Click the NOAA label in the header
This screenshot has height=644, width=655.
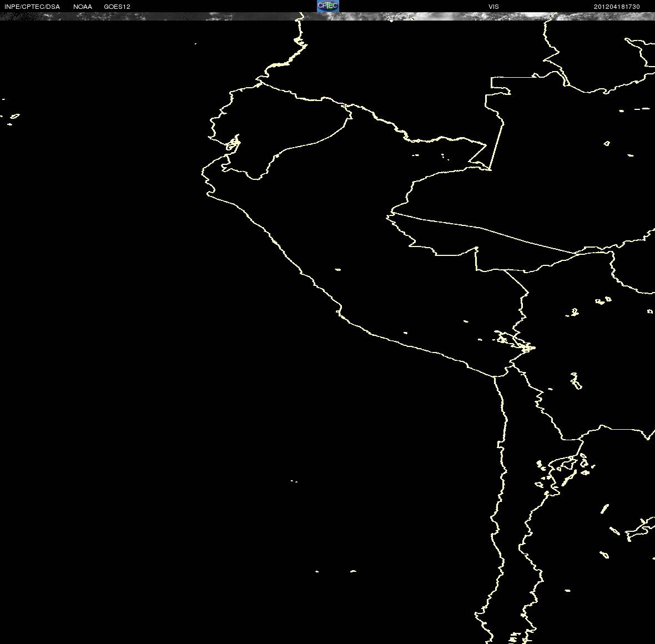pyautogui.click(x=83, y=7)
